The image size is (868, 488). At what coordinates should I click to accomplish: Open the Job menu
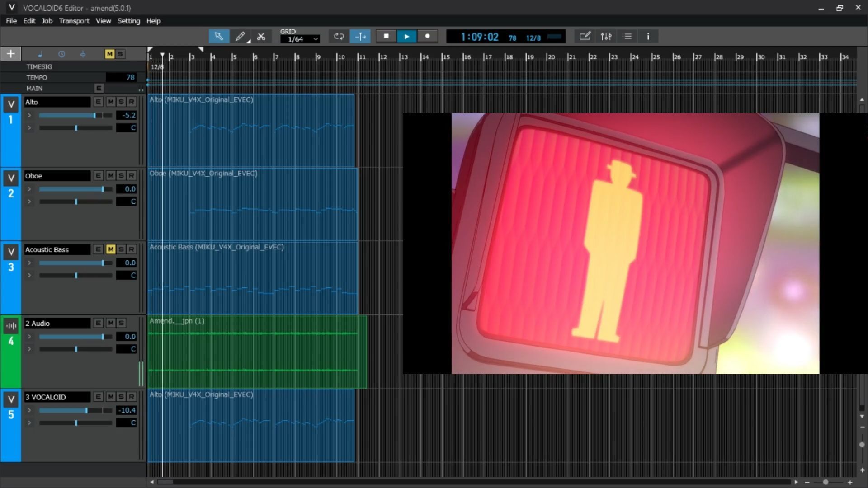[47, 21]
